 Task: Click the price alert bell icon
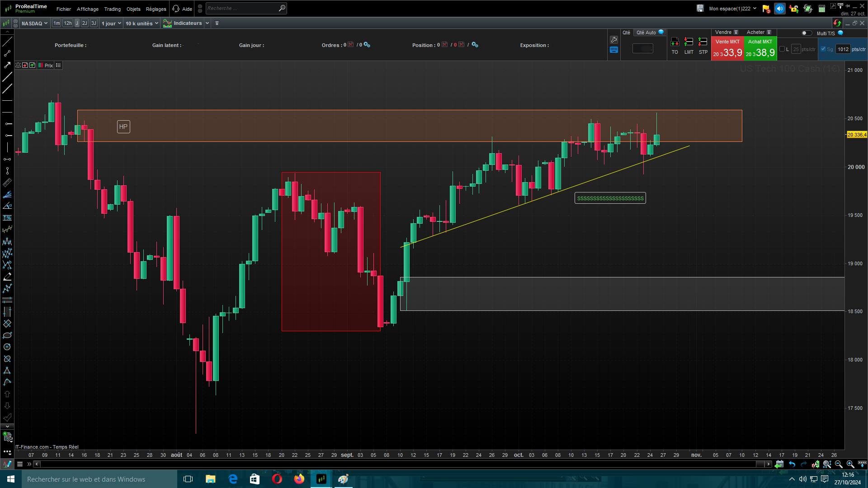point(18,66)
